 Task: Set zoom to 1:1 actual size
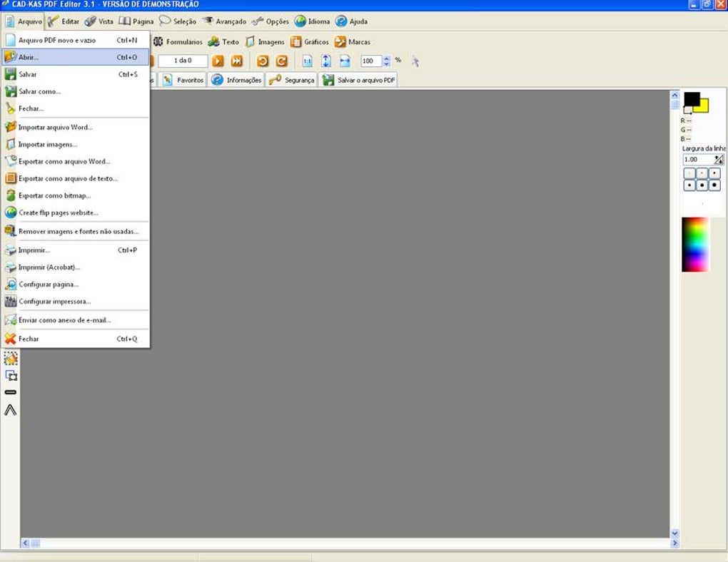(x=307, y=61)
